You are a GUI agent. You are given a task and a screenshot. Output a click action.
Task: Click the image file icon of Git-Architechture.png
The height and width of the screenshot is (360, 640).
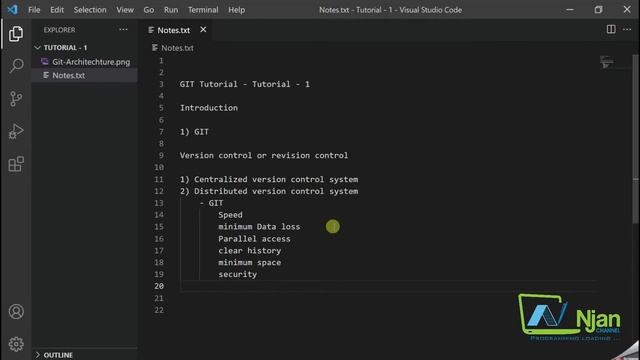[x=44, y=62]
